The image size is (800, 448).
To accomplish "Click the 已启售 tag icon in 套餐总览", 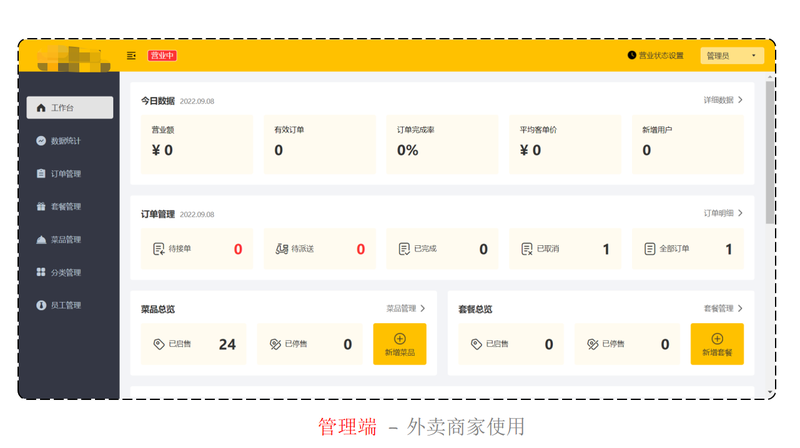I will (476, 344).
